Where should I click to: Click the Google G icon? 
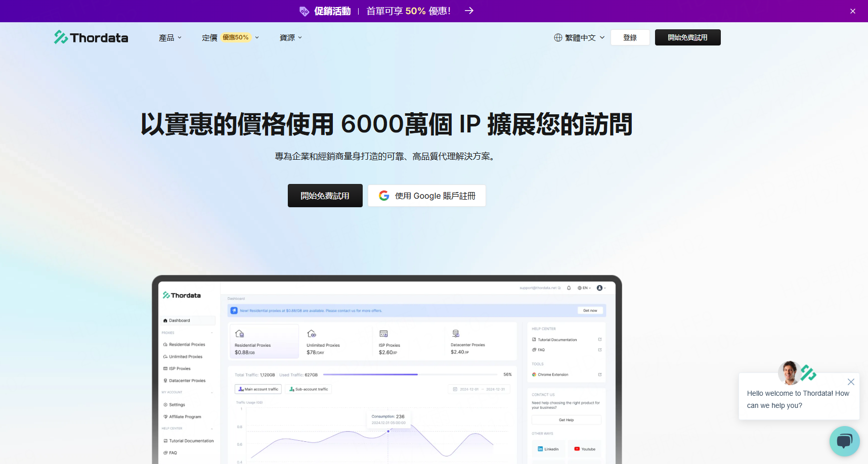[384, 196]
